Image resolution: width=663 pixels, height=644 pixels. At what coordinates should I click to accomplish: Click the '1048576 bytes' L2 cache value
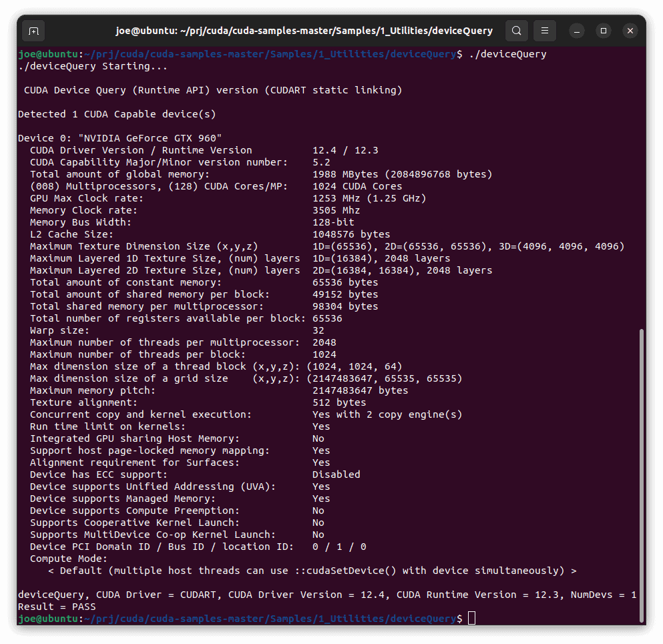(351, 234)
